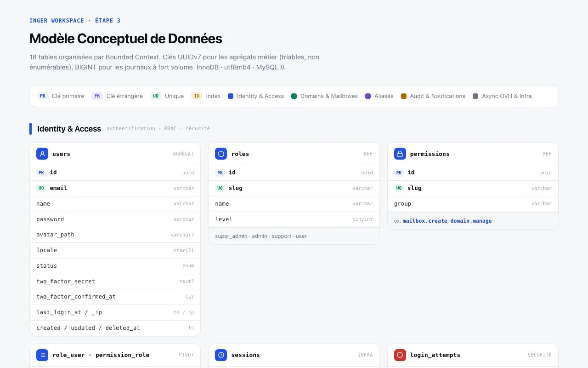Click the users table person icon
Image resolution: width=588 pixels, height=368 pixels.
point(42,154)
